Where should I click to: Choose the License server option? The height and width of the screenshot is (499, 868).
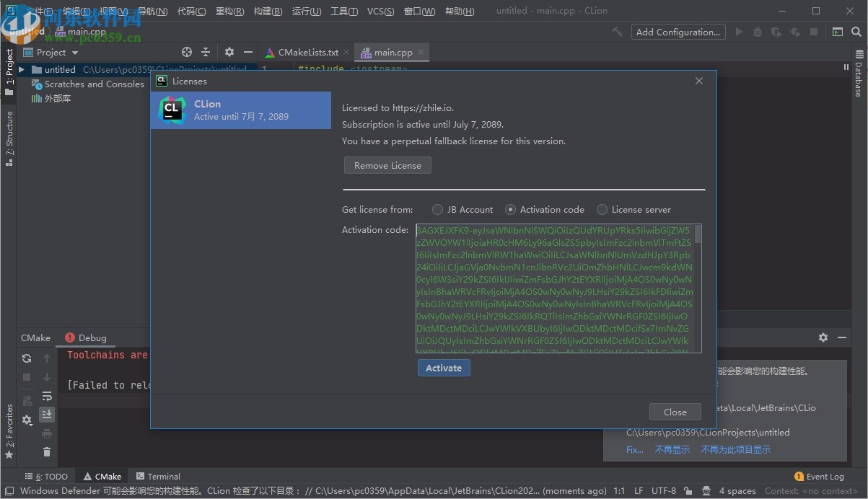(602, 209)
